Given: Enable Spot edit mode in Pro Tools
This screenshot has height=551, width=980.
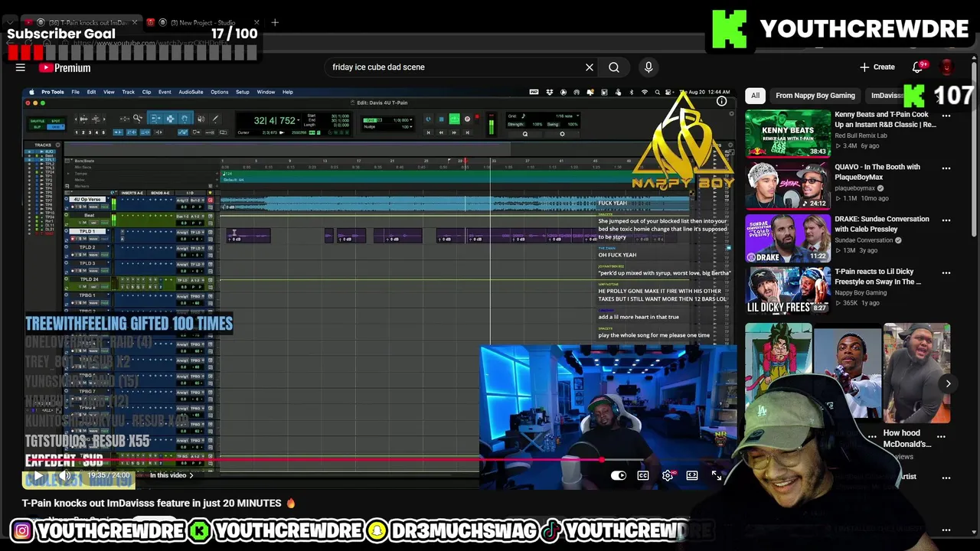Looking at the screenshot, I should (x=55, y=121).
